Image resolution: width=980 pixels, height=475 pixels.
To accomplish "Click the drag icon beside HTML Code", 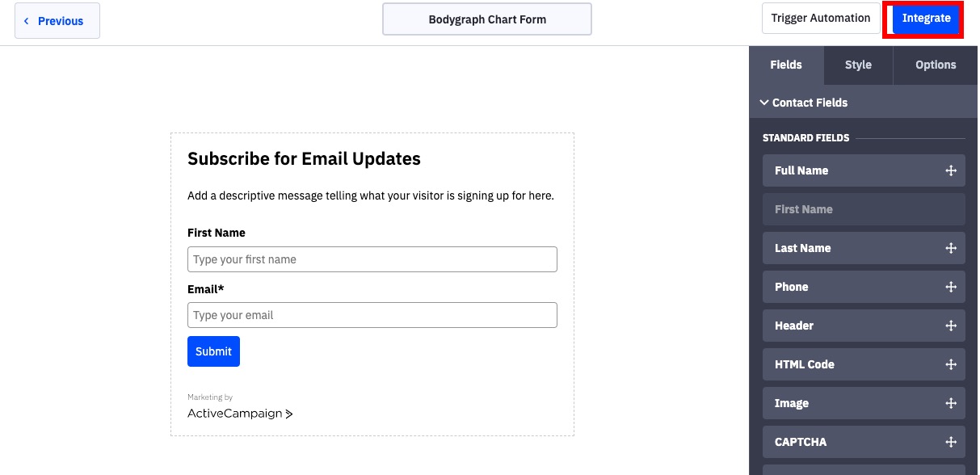I will click(x=951, y=364).
